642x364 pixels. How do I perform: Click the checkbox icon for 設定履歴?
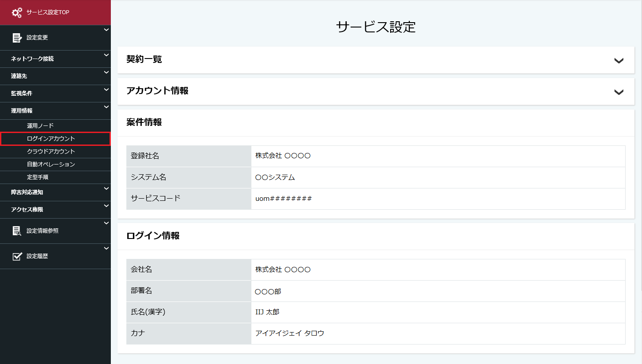coord(17,256)
